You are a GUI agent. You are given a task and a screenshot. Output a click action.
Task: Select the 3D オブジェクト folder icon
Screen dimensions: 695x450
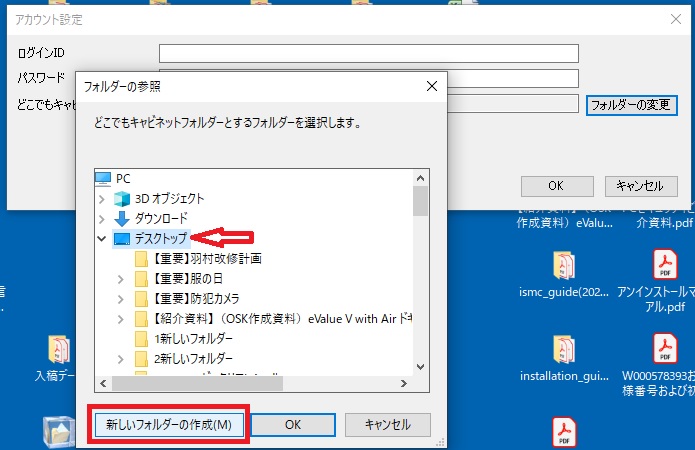(x=122, y=198)
